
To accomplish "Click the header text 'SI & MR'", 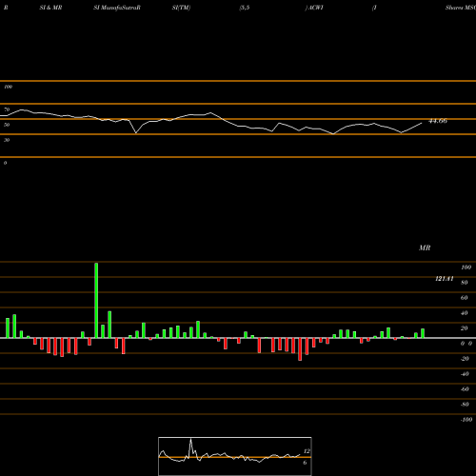I will pyautogui.click(x=50, y=8).
